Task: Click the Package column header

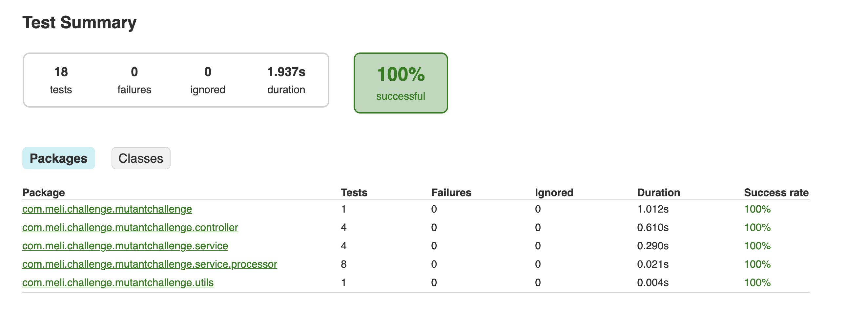Action: 44,192
